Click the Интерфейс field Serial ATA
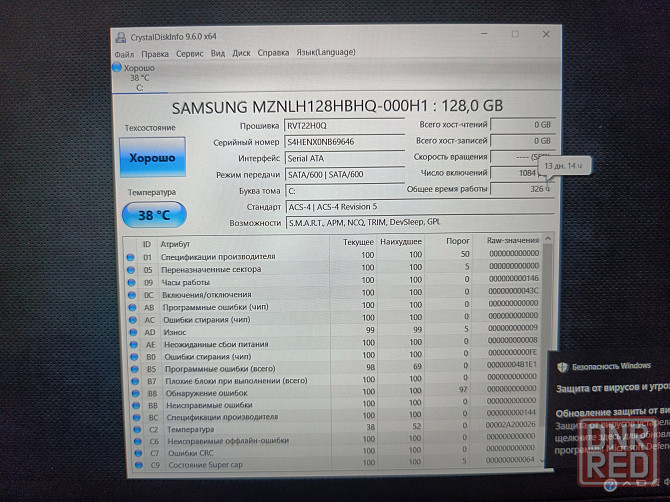The width and height of the screenshot is (670, 502). [344, 158]
